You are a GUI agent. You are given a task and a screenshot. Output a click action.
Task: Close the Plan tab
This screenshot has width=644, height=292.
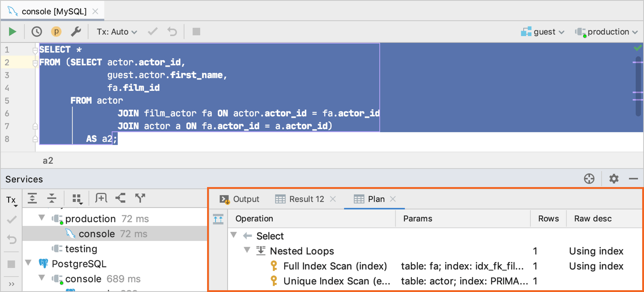click(x=393, y=199)
